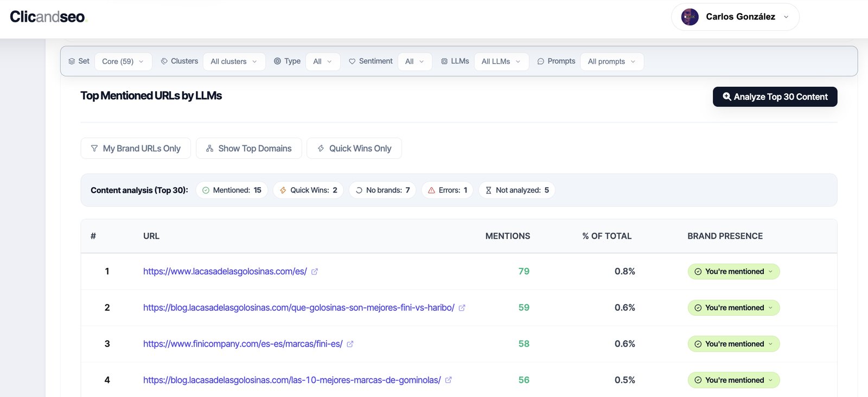
Task: Click the % OF TOTAL column header
Action: 607,236
